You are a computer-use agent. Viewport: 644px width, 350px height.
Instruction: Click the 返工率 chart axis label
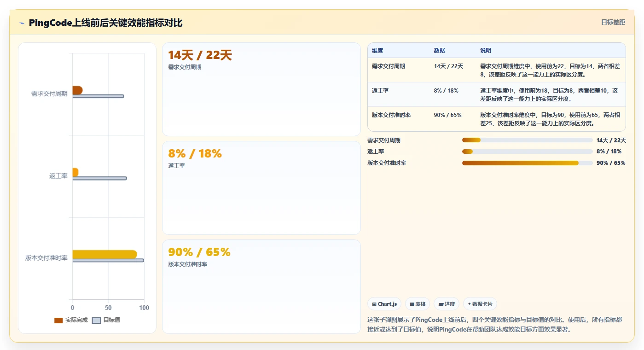tap(58, 176)
